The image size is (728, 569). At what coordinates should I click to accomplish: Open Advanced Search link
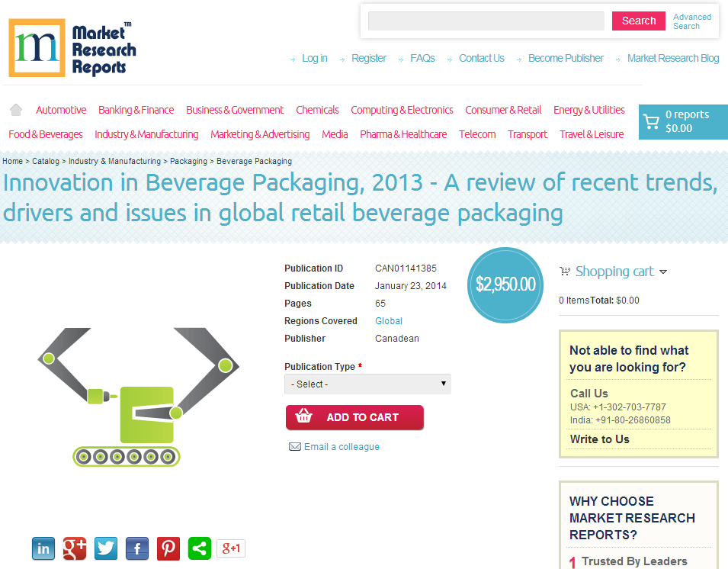pos(691,21)
